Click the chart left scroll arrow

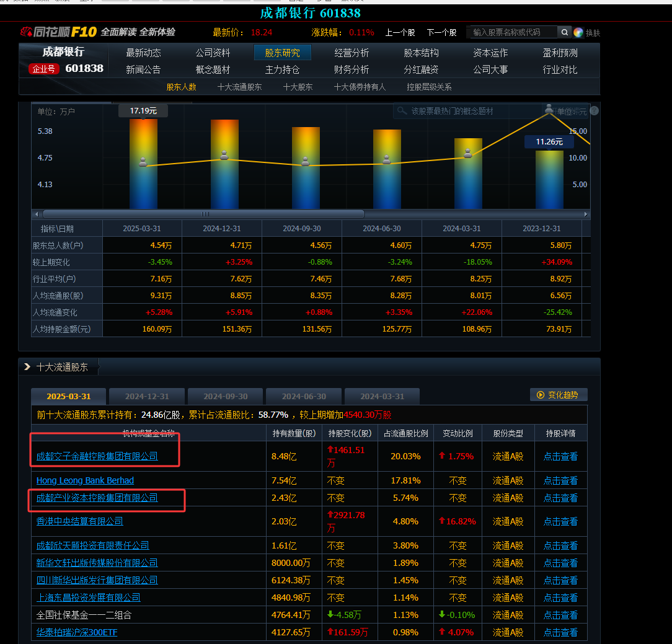37,214
